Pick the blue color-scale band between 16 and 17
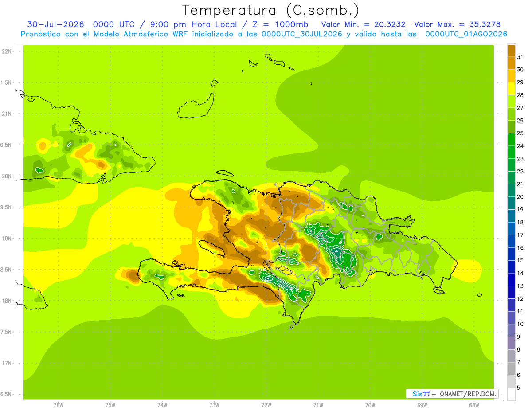 tap(511, 242)
